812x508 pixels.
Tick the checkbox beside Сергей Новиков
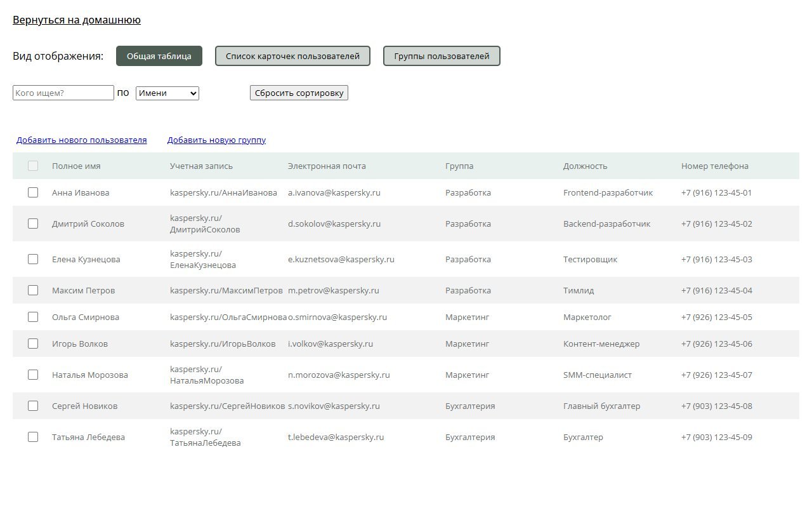coord(33,406)
